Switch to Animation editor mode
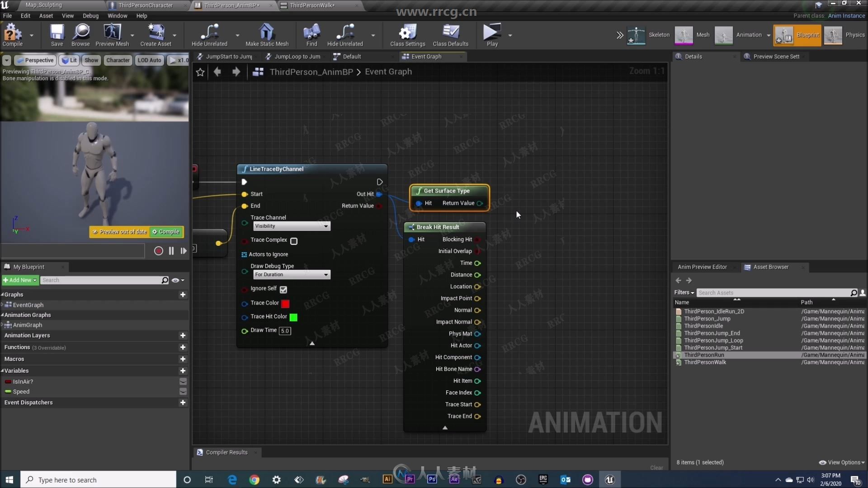 tap(739, 35)
